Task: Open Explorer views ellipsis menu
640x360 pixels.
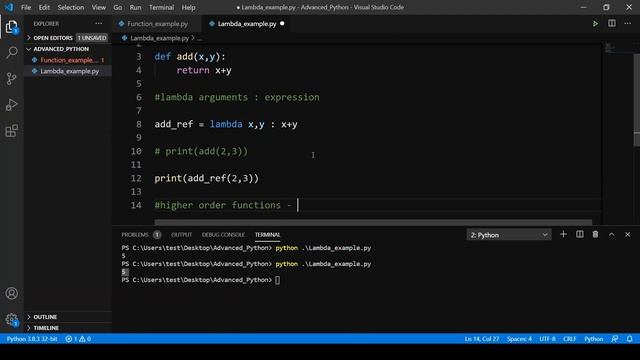Action: coord(99,24)
